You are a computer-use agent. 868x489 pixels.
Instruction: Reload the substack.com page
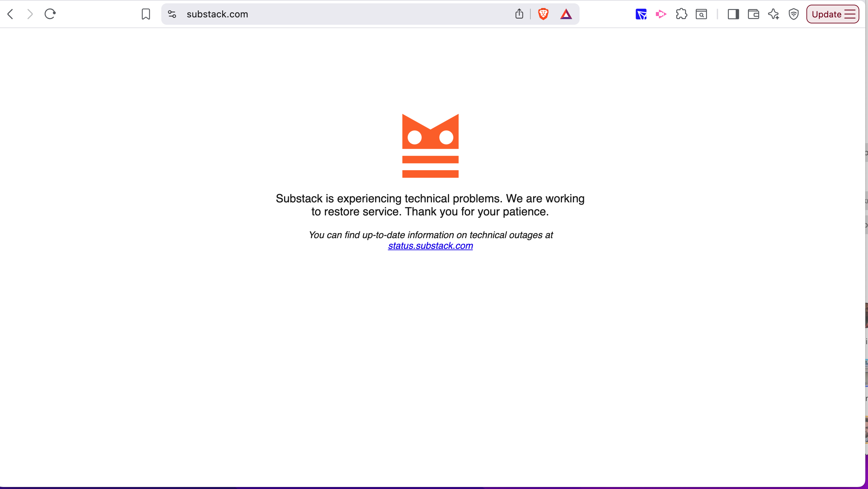pyautogui.click(x=50, y=14)
